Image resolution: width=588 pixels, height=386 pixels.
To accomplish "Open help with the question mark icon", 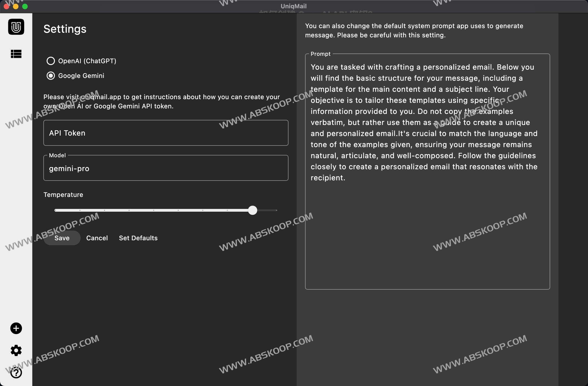I will (x=16, y=372).
